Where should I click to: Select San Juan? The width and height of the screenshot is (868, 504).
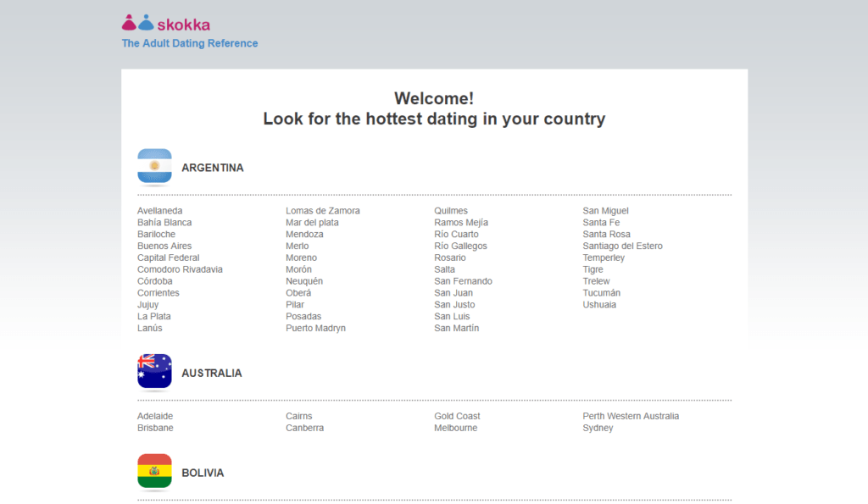coord(453,293)
